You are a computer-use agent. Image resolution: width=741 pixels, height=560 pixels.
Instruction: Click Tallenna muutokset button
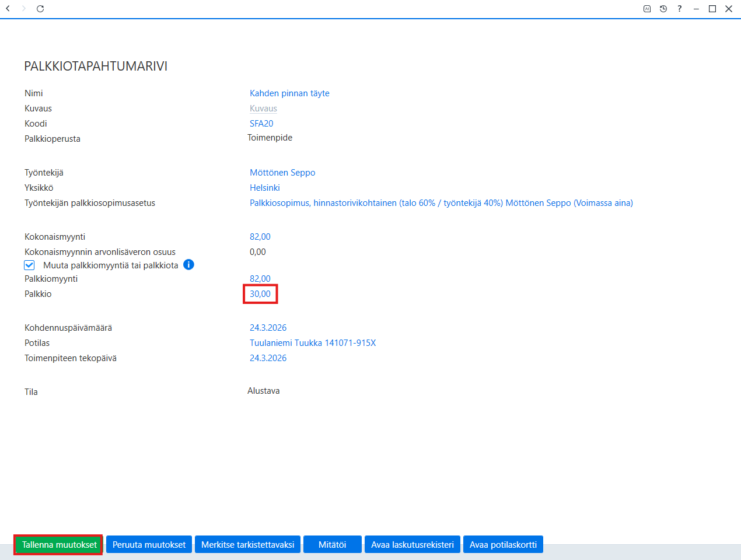59,545
